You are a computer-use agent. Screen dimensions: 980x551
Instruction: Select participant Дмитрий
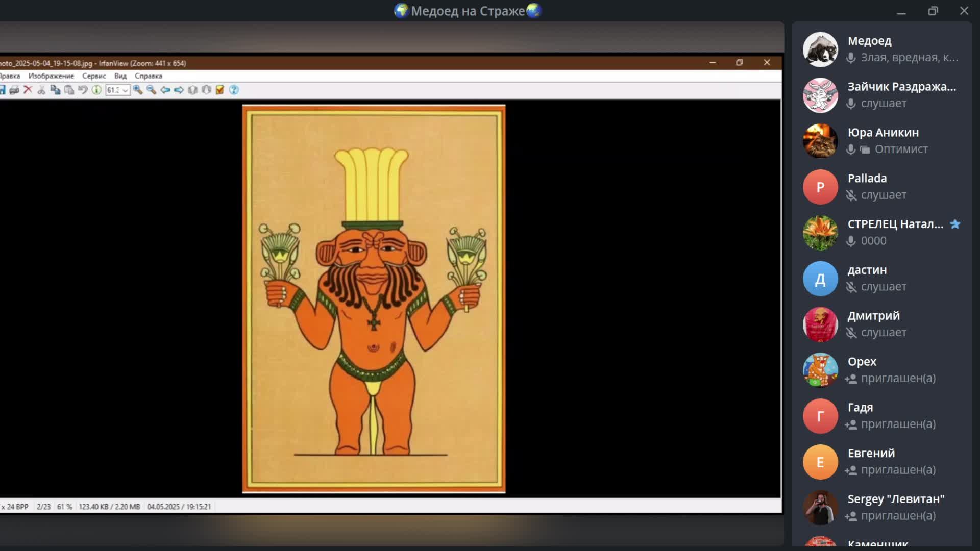coord(882,324)
